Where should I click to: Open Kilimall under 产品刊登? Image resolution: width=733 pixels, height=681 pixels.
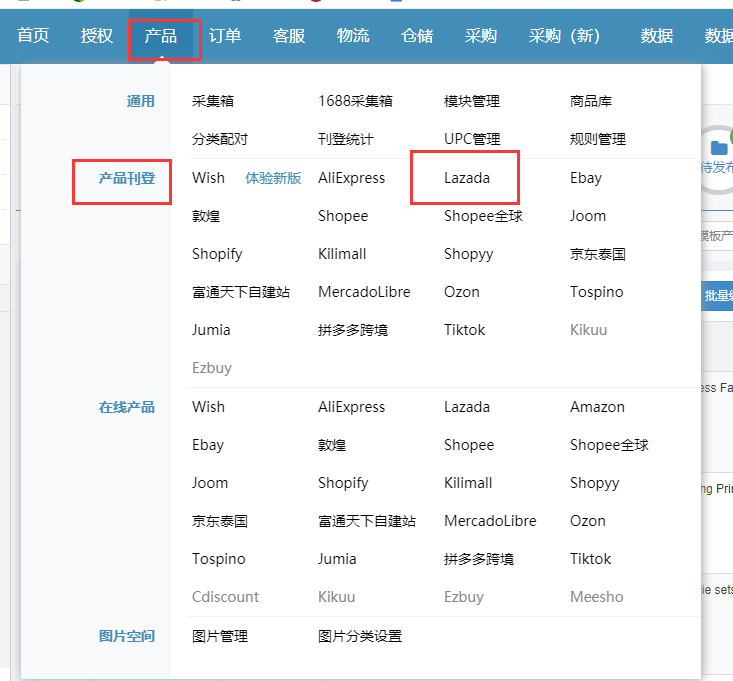[342, 254]
